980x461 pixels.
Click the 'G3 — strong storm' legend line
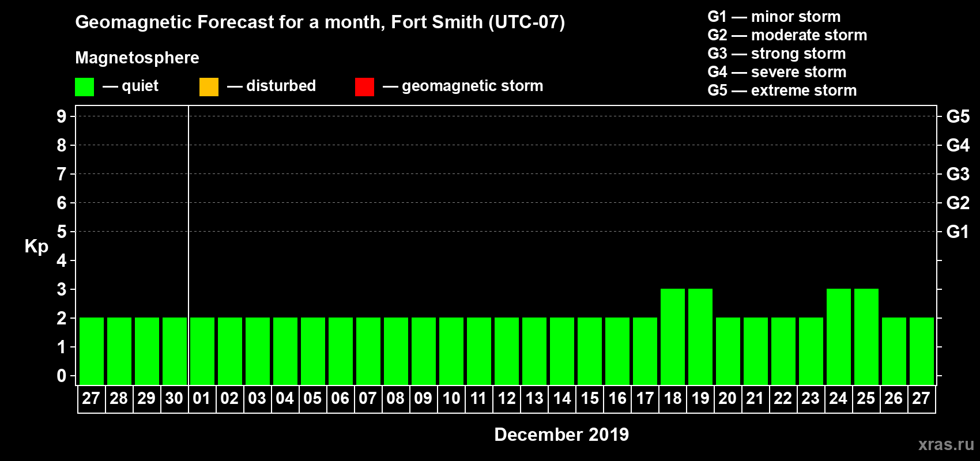(777, 54)
